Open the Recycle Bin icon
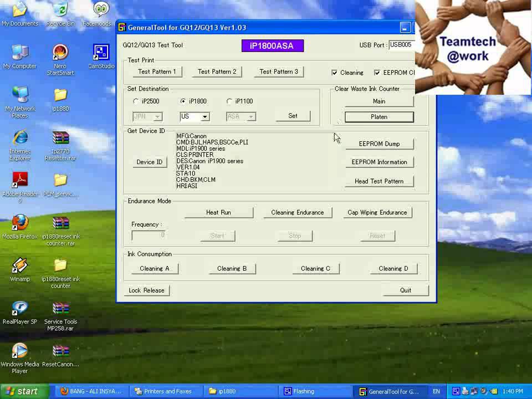 [x=60, y=13]
